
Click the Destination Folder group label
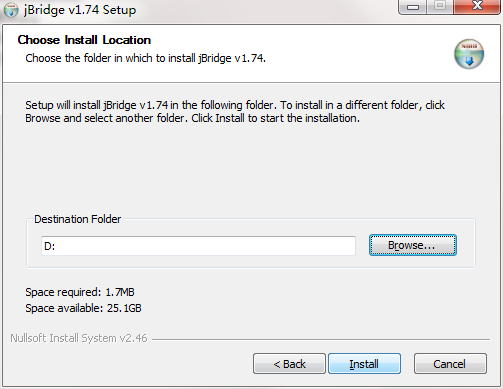(x=78, y=219)
